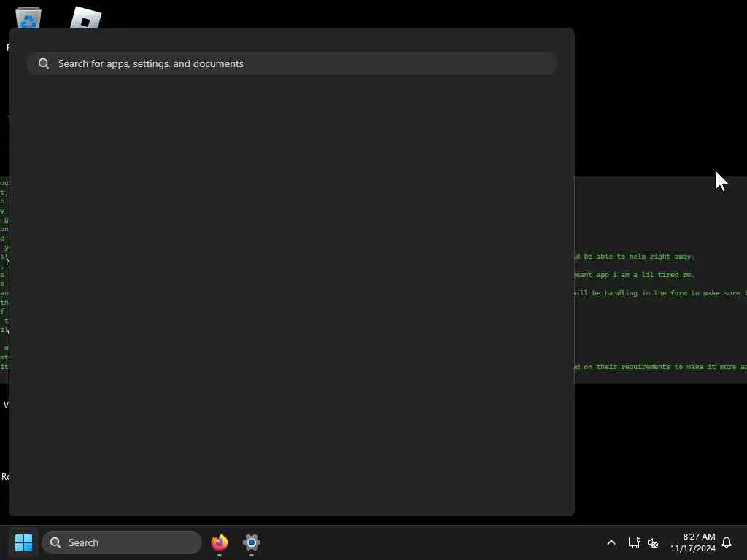This screenshot has height=560, width=747.
Task: Click the magnifier icon in Start search
Action: [44, 63]
